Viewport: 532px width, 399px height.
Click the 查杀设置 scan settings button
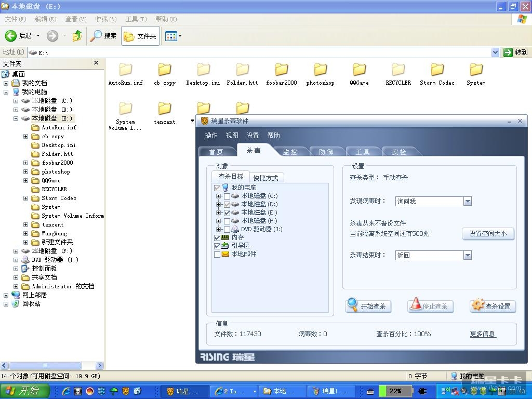(x=493, y=306)
